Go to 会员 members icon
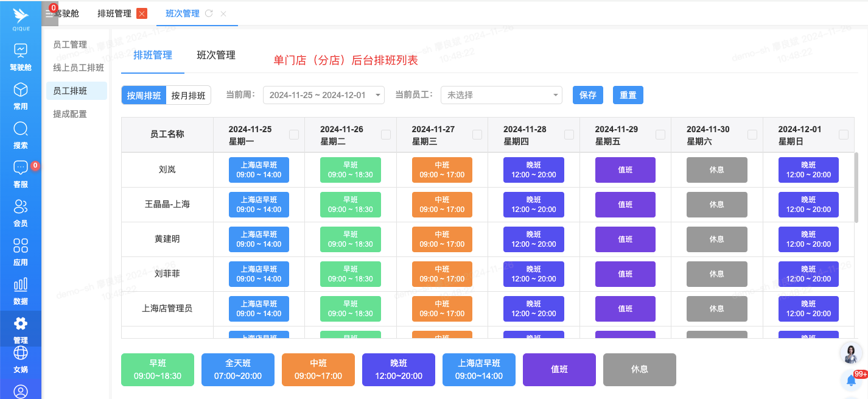868x399 pixels. coord(21,207)
